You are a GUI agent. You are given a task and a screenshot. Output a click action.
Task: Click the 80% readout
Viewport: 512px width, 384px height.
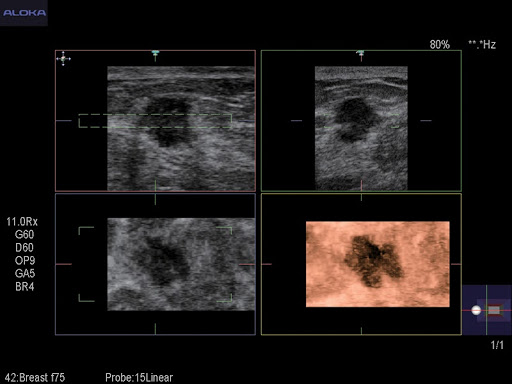pyautogui.click(x=440, y=45)
